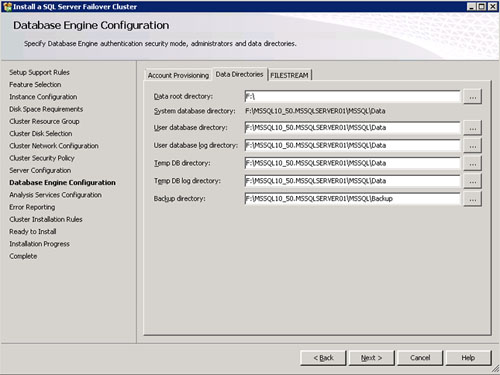Go back with the Back button
This screenshot has width=500, height=375.
(x=323, y=358)
